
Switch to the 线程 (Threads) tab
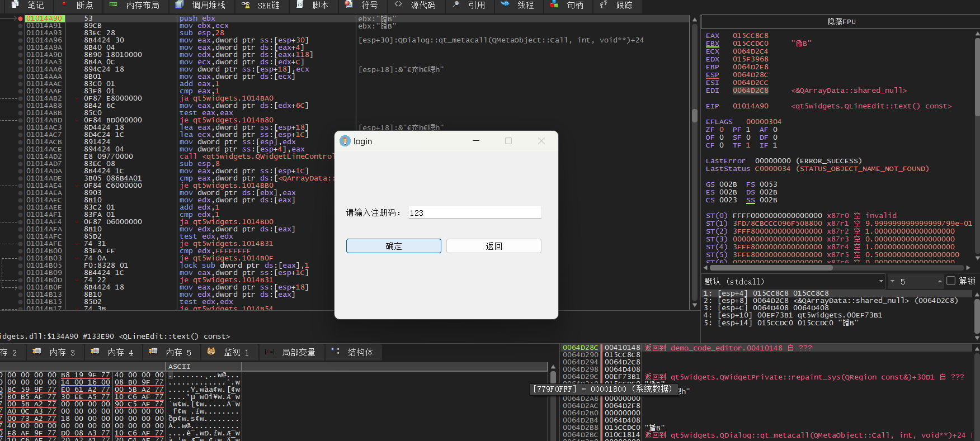519,6
